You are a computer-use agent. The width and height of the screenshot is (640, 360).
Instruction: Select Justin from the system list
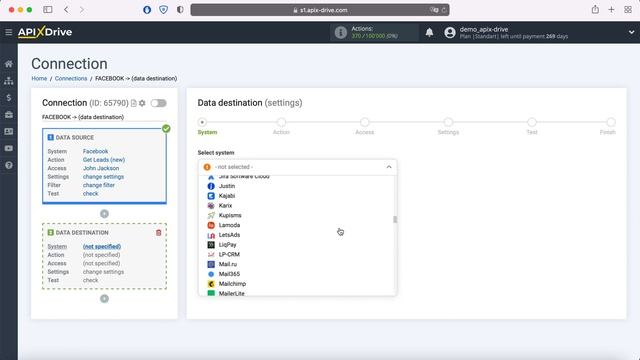297,186
